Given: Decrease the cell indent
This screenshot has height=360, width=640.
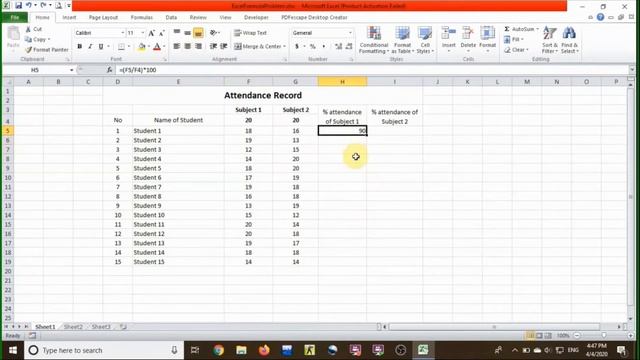Looking at the screenshot, I should click(213, 47).
